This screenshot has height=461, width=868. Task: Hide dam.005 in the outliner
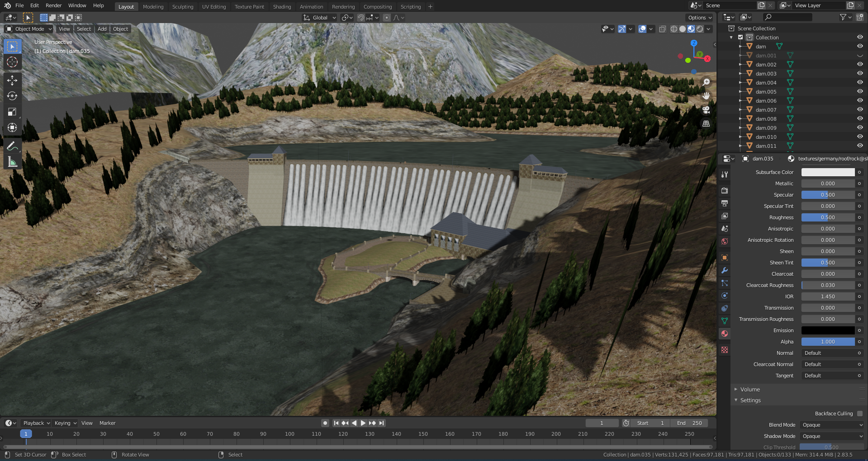point(860,92)
